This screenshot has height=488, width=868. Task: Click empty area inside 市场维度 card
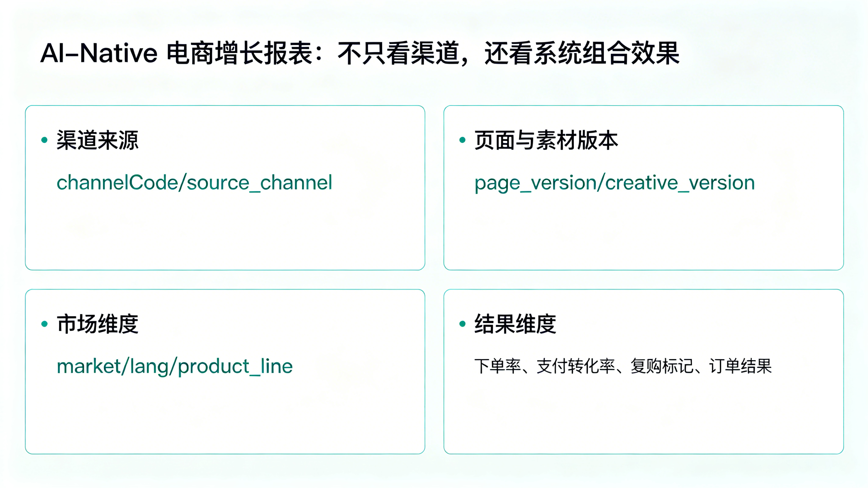(225, 418)
